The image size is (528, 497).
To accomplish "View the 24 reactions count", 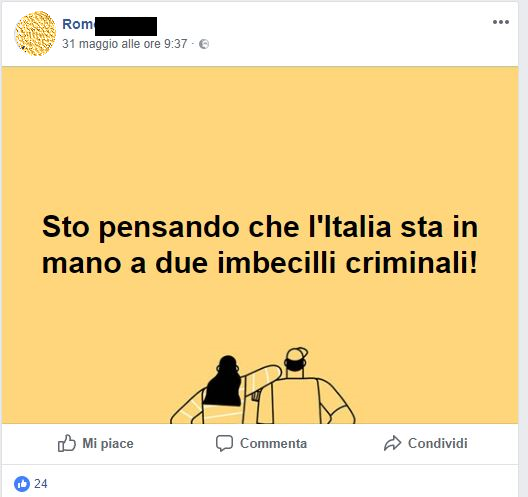I will point(41,484).
